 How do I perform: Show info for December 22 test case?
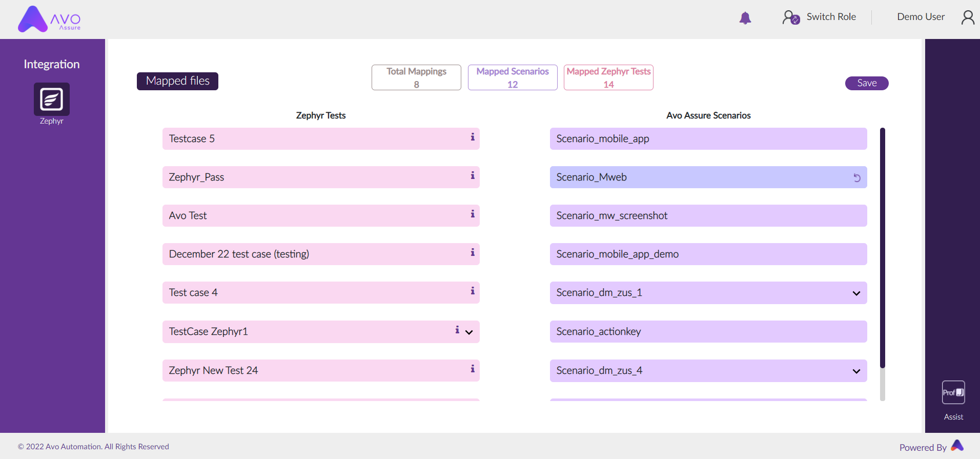[x=473, y=252]
